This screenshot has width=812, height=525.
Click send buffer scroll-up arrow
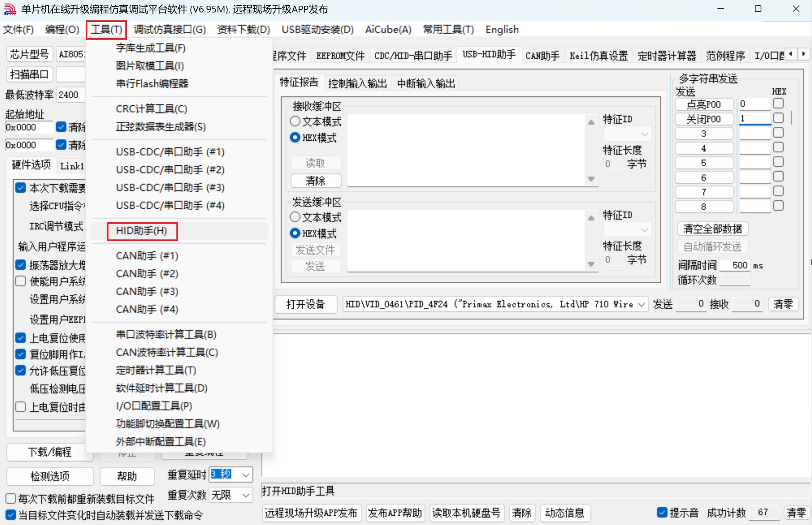[x=591, y=218]
